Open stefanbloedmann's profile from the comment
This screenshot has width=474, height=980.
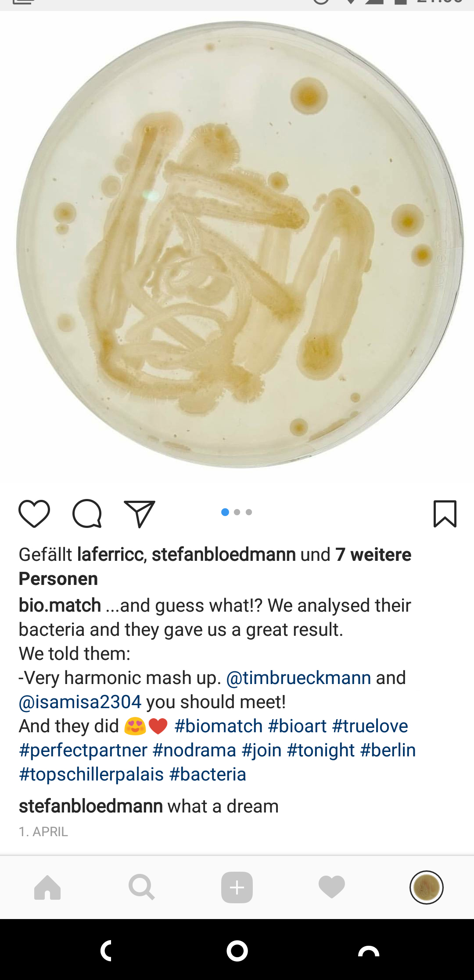[x=91, y=806]
